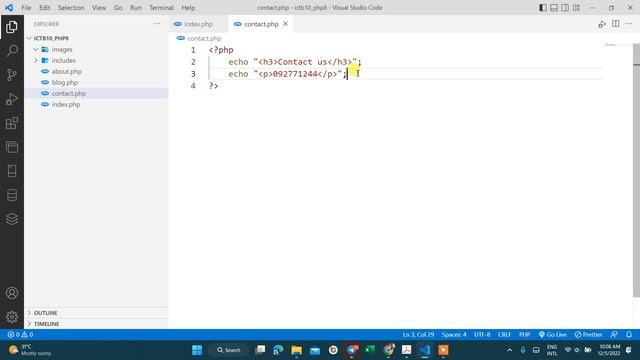Open the Extensions view

12,123
